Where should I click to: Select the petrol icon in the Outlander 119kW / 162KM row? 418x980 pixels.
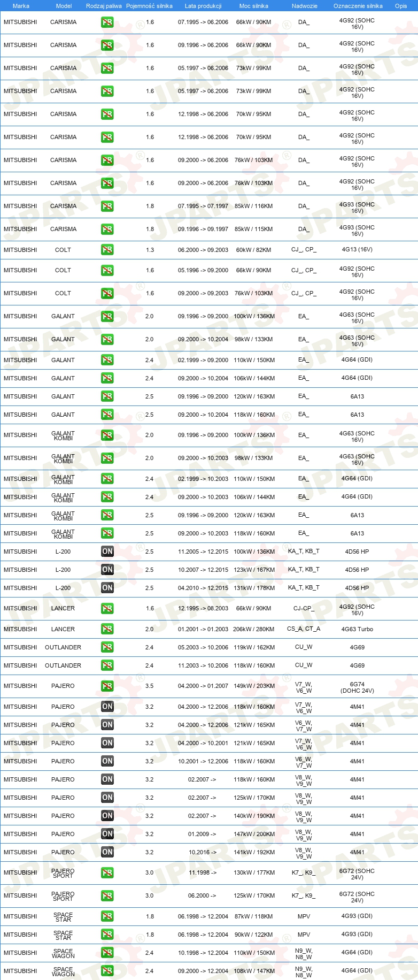[107, 647]
